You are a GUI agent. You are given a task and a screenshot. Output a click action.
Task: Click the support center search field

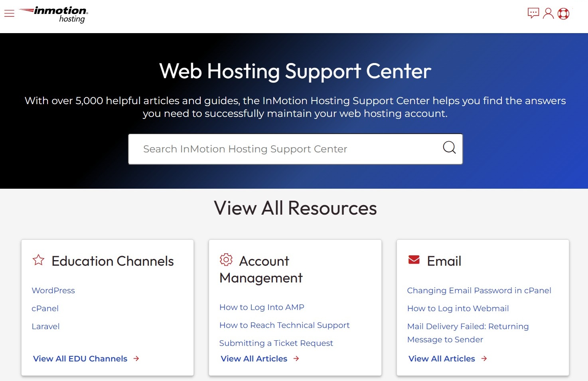pyautogui.click(x=279, y=149)
